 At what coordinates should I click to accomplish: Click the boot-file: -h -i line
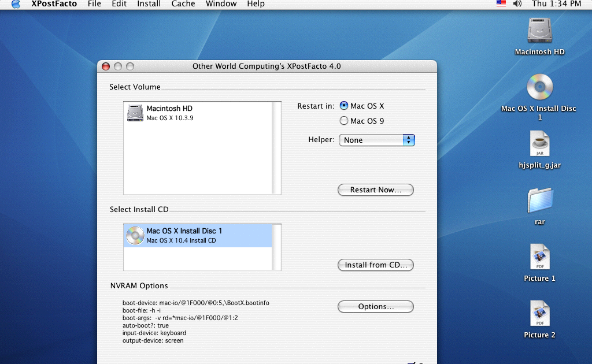tap(141, 310)
